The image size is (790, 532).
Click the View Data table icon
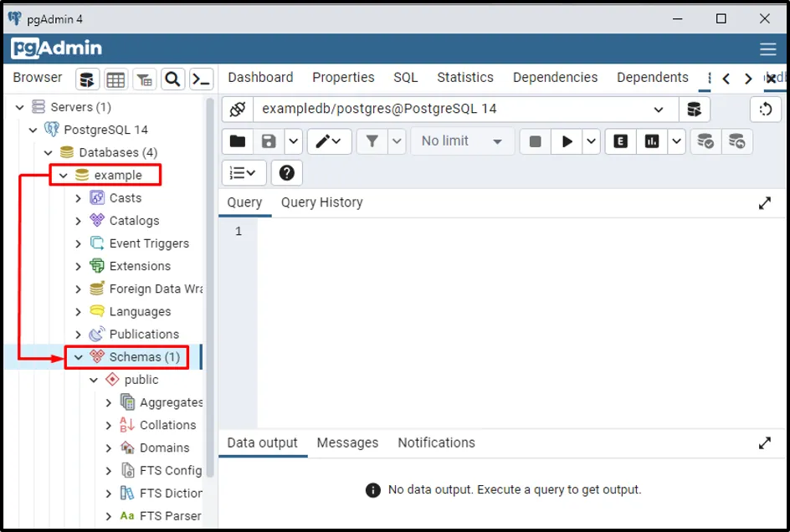[116, 79]
